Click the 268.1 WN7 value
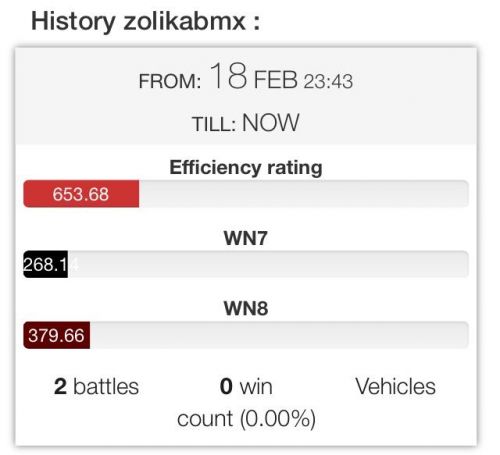The height and width of the screenshot is (455, 500). [46, 265]
